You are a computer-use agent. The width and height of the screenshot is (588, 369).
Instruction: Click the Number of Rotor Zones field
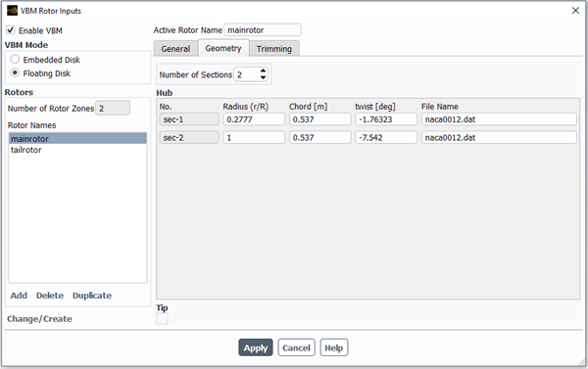pyautogui.click(x=113, y=109)
